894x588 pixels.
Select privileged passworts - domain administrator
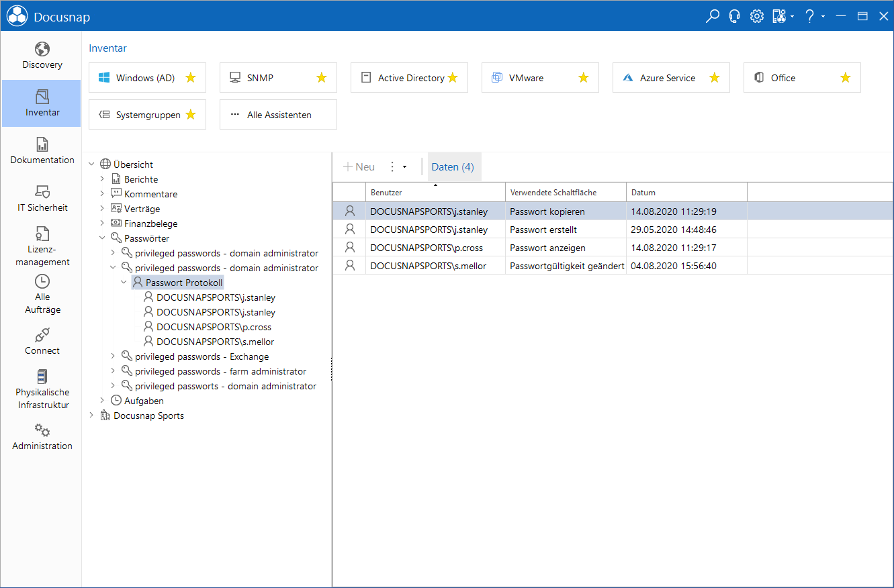pyautogui.click(x=226, y=386)
